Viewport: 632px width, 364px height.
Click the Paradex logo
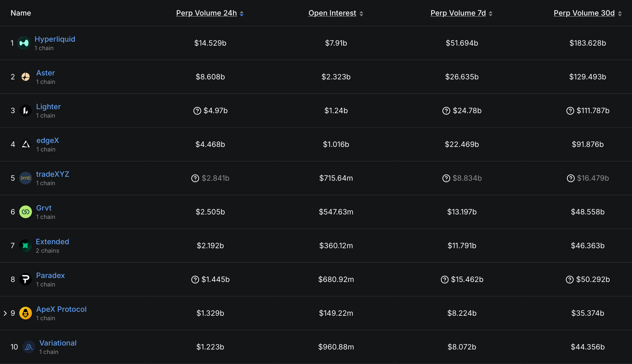pos(26,279)
